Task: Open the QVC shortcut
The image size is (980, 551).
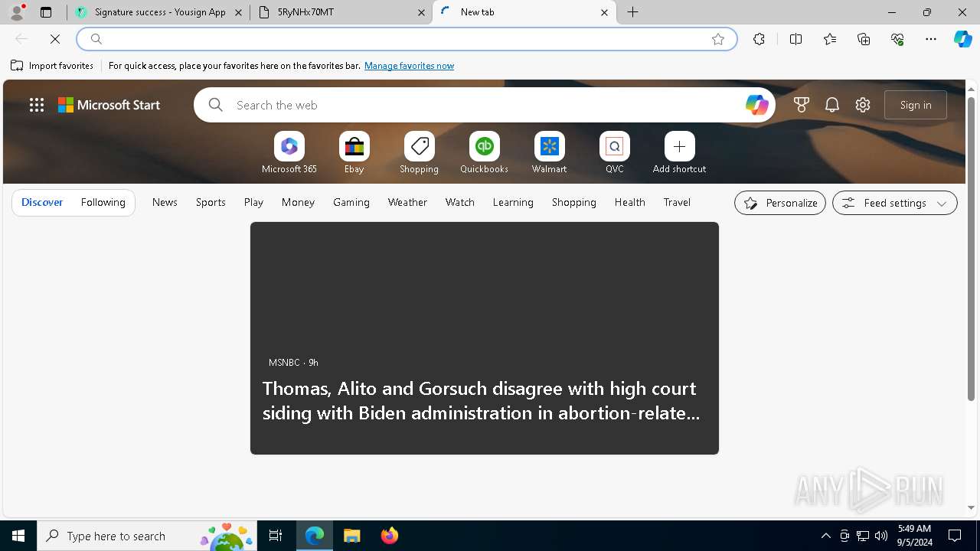Action: point(615,153)
